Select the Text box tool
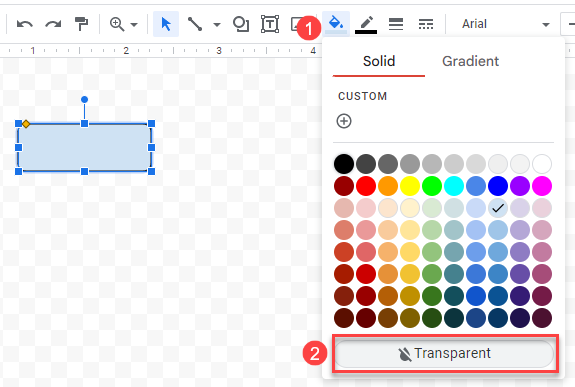The width and height of the screenshot is (575, 387). [x=270, y=24]
